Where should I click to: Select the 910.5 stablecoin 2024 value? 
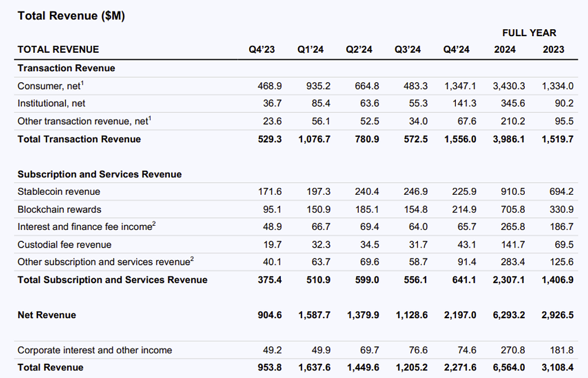(512, 192)
